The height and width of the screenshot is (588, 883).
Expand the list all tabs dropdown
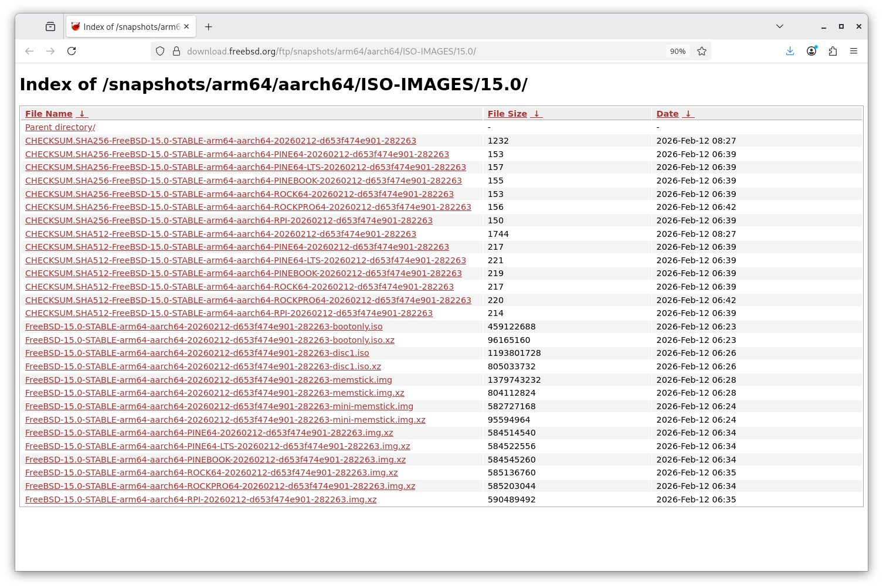(x=779, y=26)
